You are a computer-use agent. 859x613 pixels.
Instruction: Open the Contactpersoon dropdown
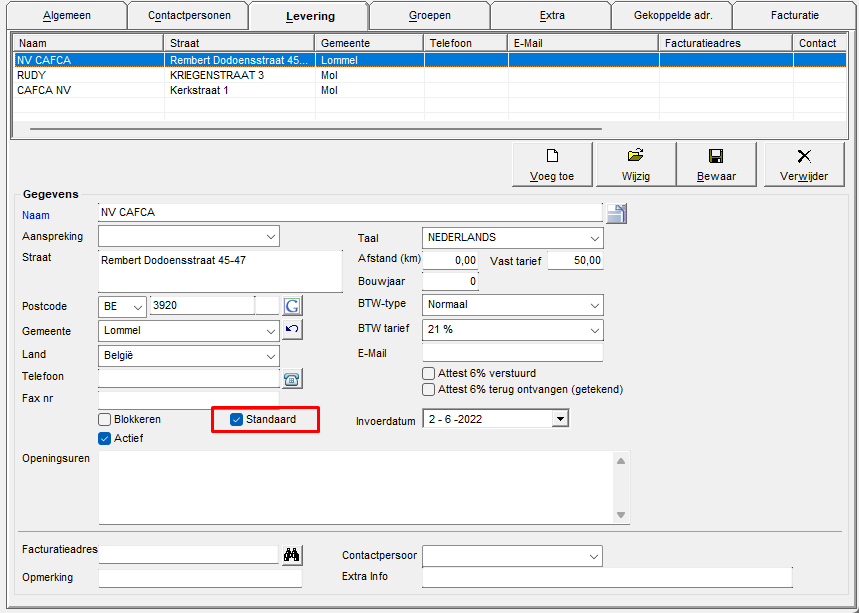pyautogui.click(x=594, y=556)
